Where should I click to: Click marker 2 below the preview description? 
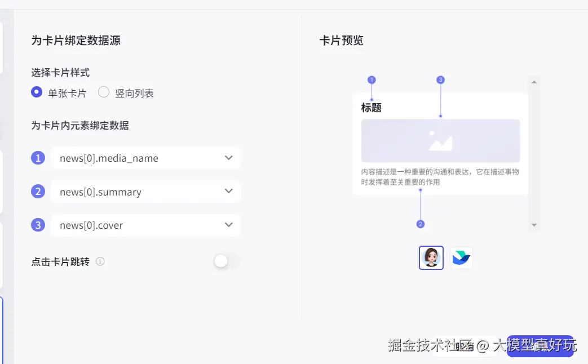pyautogui.click(x=421, y=224)
